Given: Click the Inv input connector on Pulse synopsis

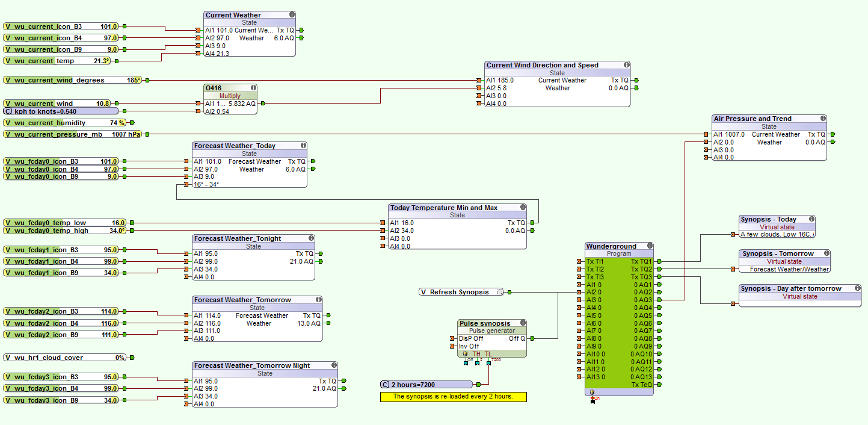Looking at the screenshot, I should (x=452, y=346).
